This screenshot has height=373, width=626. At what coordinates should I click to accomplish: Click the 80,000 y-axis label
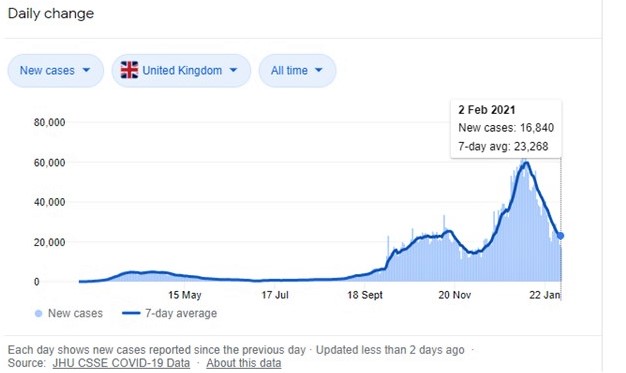(50, 122)
